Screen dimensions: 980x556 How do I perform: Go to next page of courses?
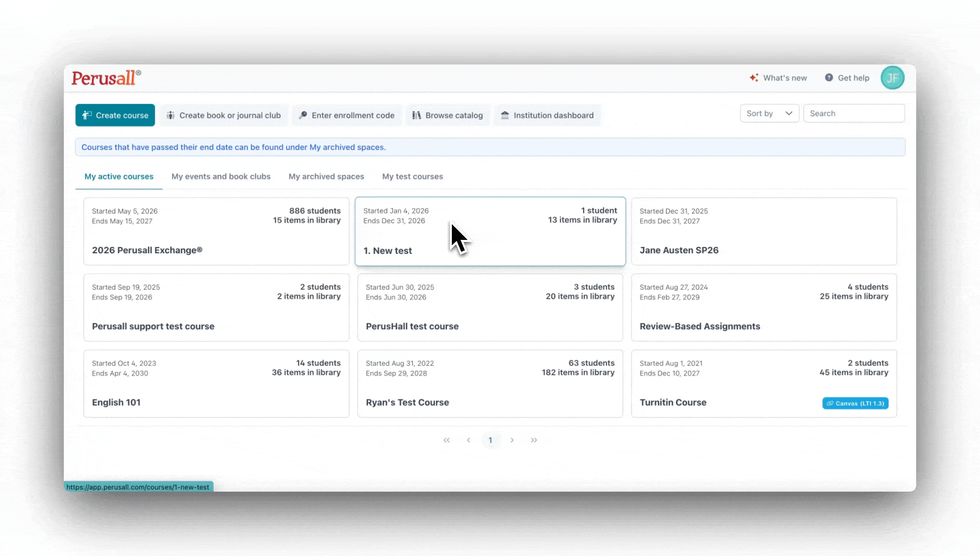[x=512, y=440]
